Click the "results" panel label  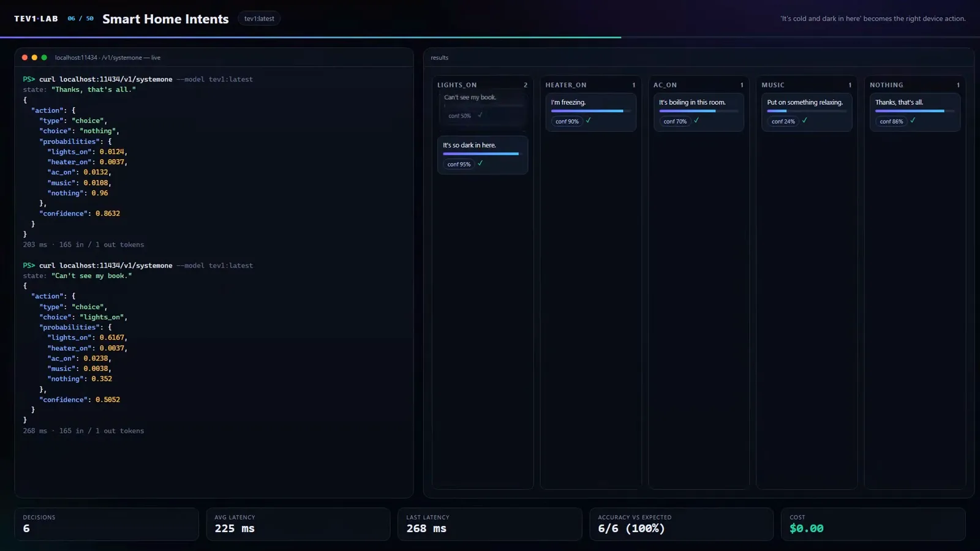[440, 58]
